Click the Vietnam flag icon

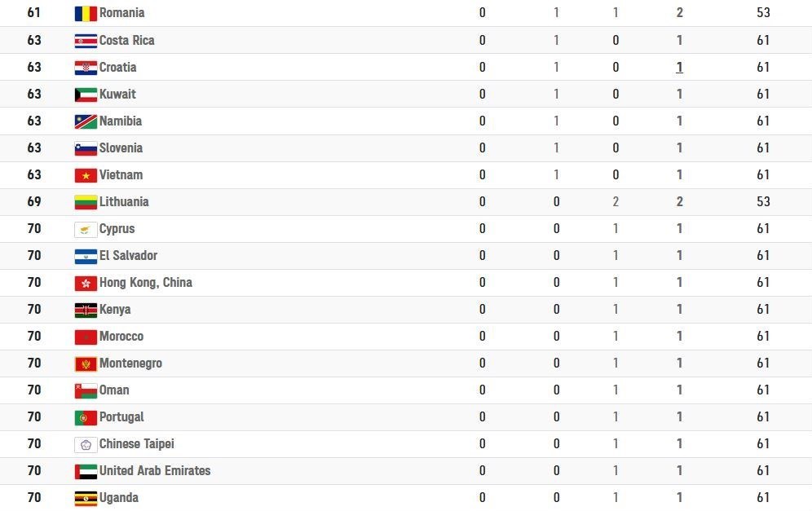[x=86, y=175]
